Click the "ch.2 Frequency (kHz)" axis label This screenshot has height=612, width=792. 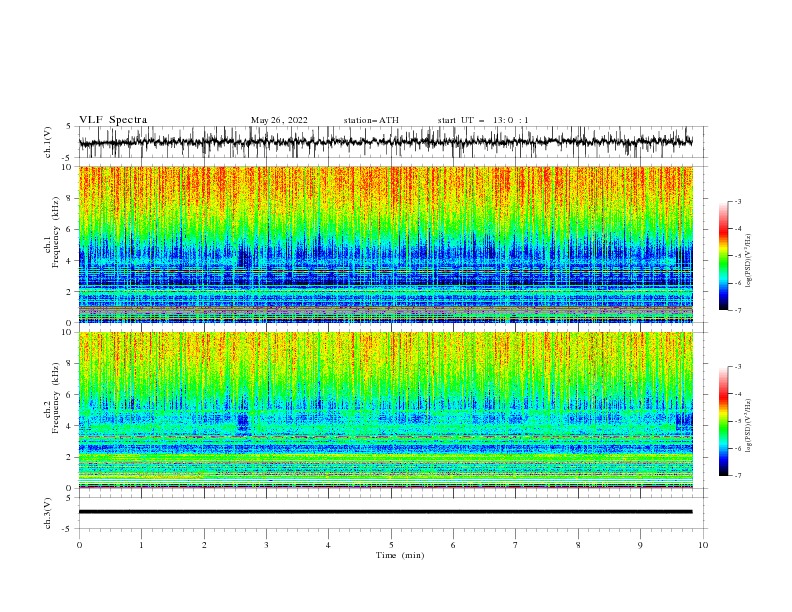point(52,398)
